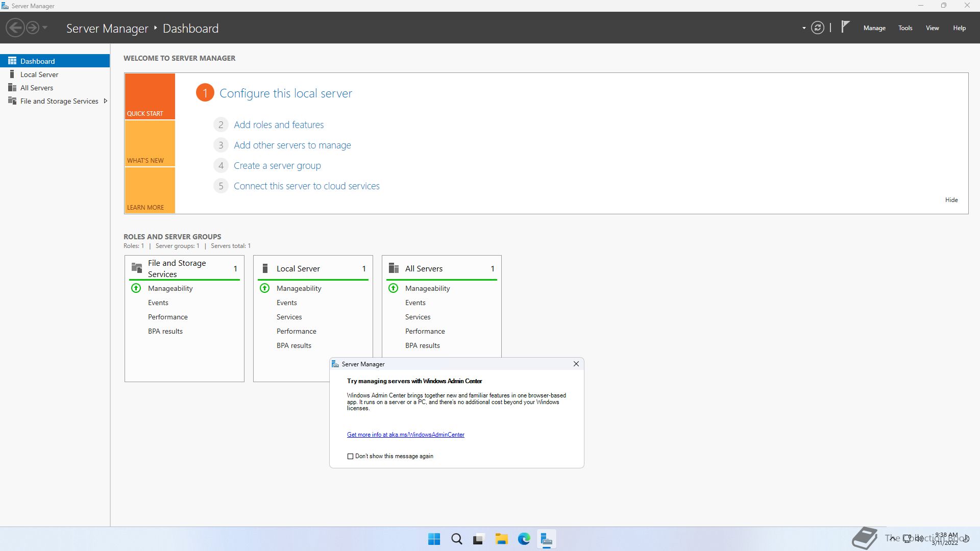Open Performance in File and Storage Services tile
Image resolution: width=980 pixels, height=551 pixels.
pos(168,317)
